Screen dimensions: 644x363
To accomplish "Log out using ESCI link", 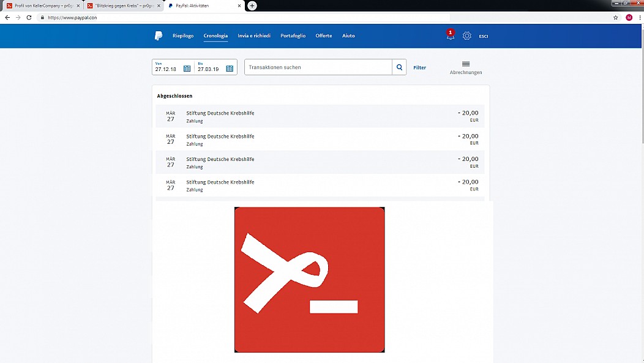I will [x=484, y=36].
